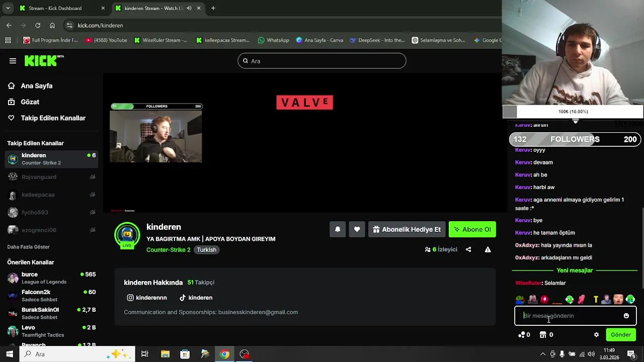The image size is (644, 362).
Task: Open the emoji picker in chat box
Action: click(626, 316)
